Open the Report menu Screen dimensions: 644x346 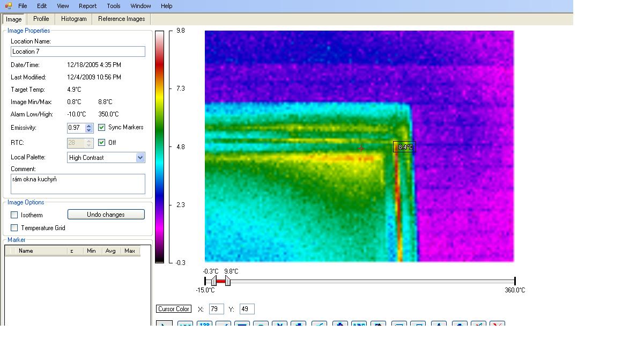[x=87, y=6]
